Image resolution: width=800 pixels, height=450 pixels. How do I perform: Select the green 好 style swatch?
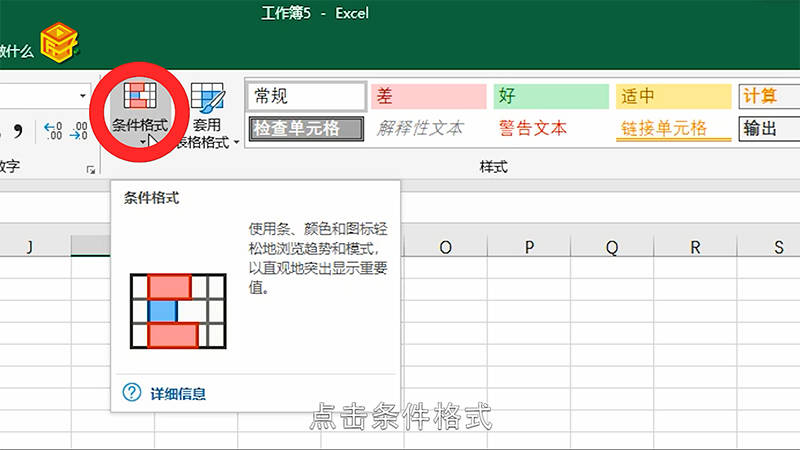(550, 96)
